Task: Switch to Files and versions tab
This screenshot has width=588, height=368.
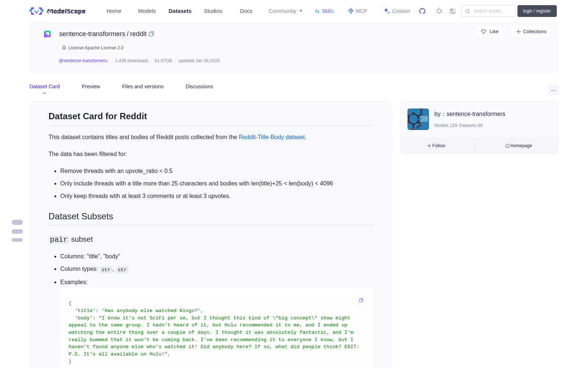Action: click(x=143, y=86)
